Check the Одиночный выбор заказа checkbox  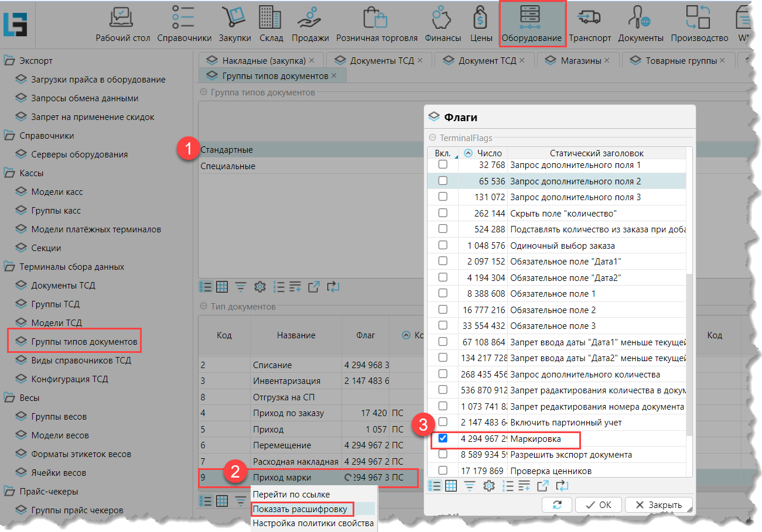(x=443, y=245)
